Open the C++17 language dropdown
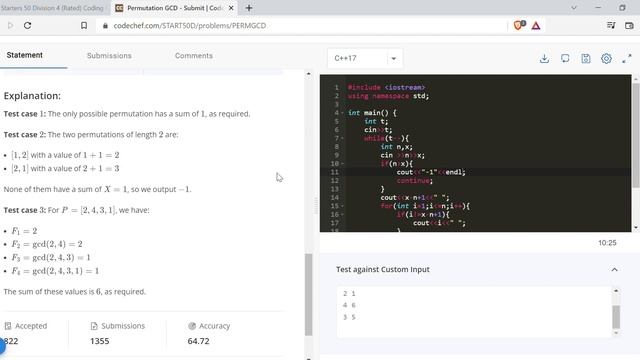This screenshot has height=360, width=640. coord(365,58)
